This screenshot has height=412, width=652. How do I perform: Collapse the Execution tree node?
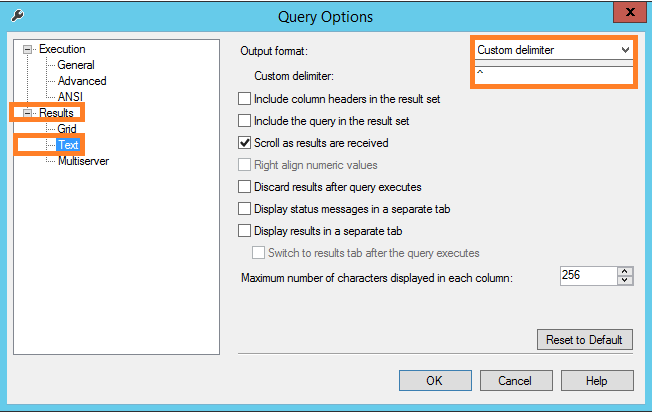click(28, 49)
